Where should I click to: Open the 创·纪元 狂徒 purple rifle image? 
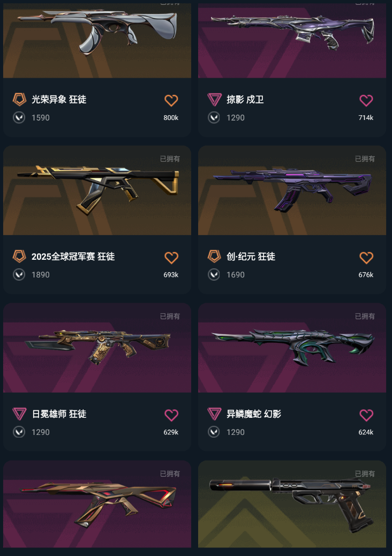pos(292,190)
